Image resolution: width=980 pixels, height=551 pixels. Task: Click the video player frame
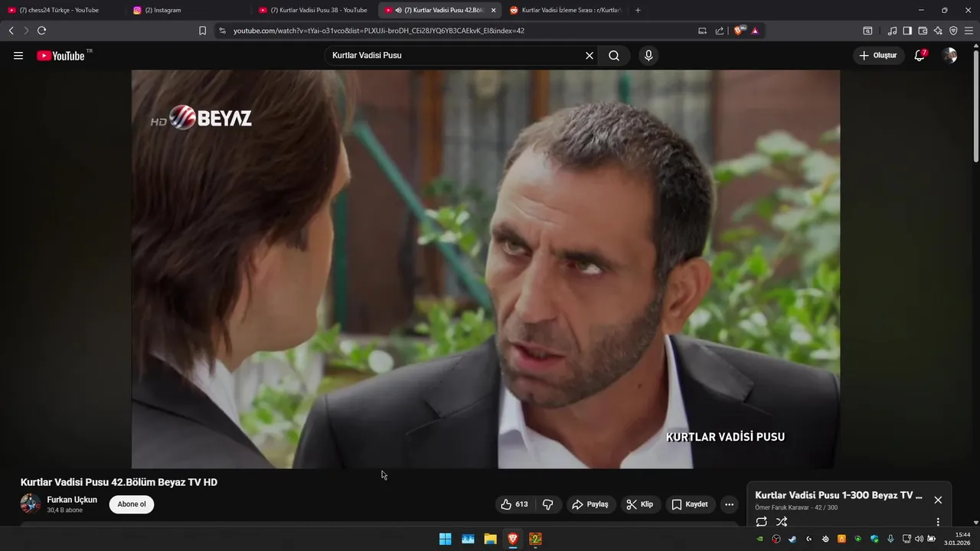[485, 269]
